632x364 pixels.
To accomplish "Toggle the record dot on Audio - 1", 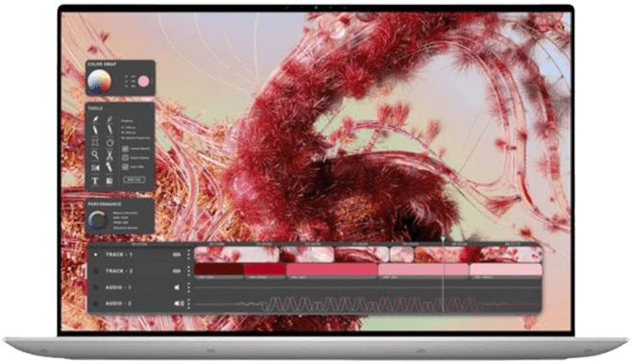I will click(95, 287).
